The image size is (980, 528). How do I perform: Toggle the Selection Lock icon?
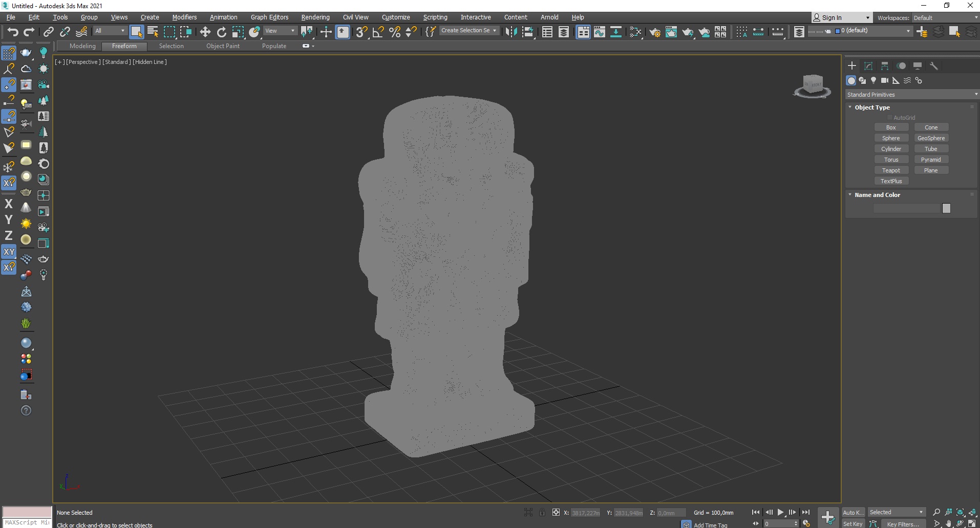542,512
